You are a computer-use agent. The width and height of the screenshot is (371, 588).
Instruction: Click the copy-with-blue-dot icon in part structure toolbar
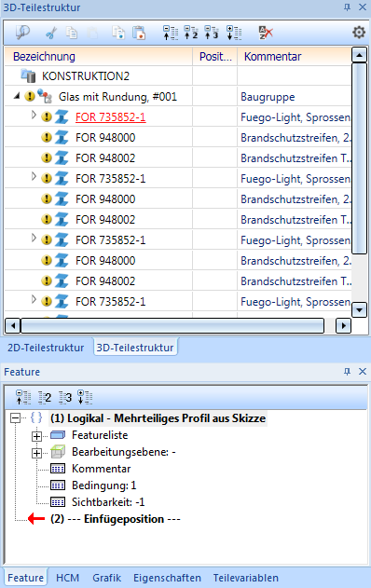pos(118,33)
